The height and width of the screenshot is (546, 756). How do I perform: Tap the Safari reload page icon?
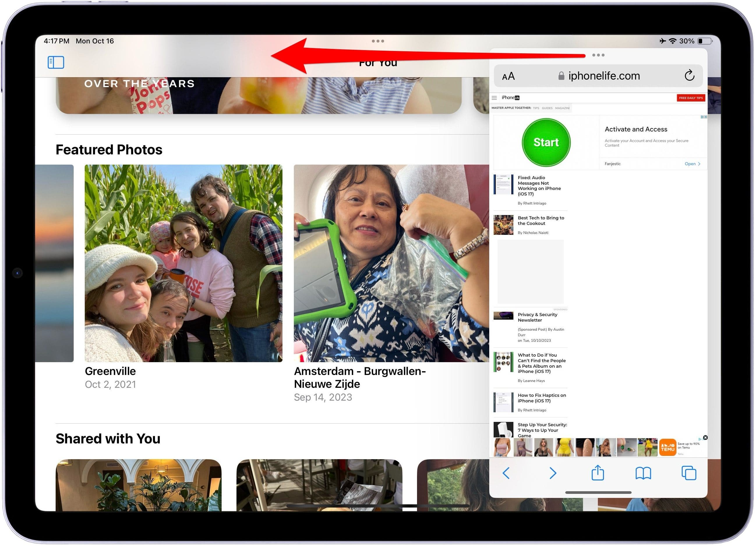click(689, 76)
